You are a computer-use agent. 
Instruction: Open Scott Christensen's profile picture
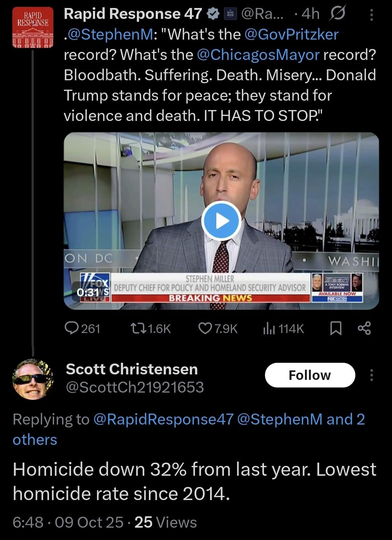coord(33,379)
